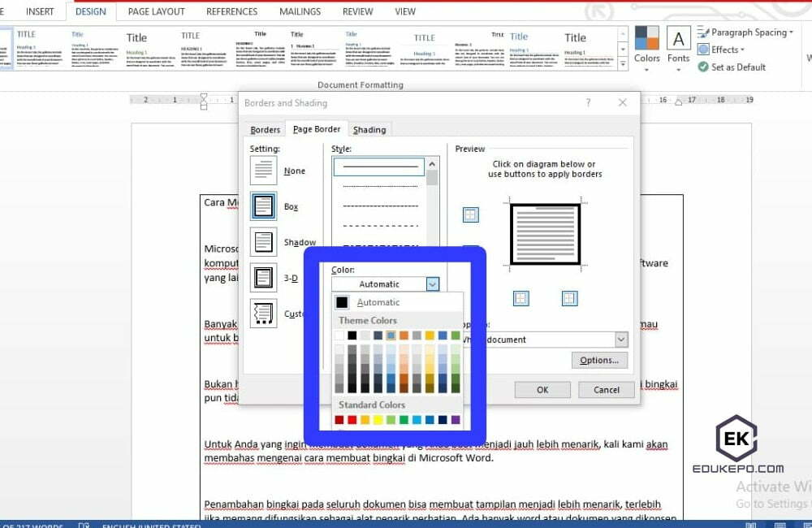Open the Fonts gallery on the Design ribbon
This screenshot has width=812, height=528.
[x=677, y=47]
